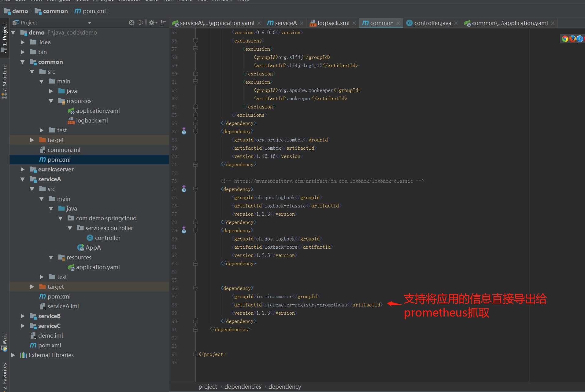Click demo in the navigation breadcrumb

point(16,11)
